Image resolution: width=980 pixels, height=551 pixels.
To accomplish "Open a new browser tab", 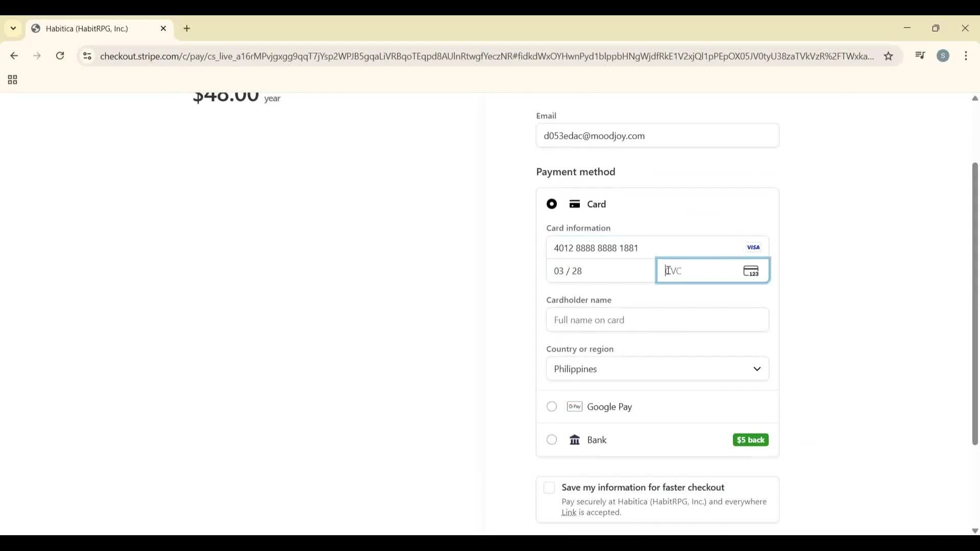I will [x=187, y=29].
